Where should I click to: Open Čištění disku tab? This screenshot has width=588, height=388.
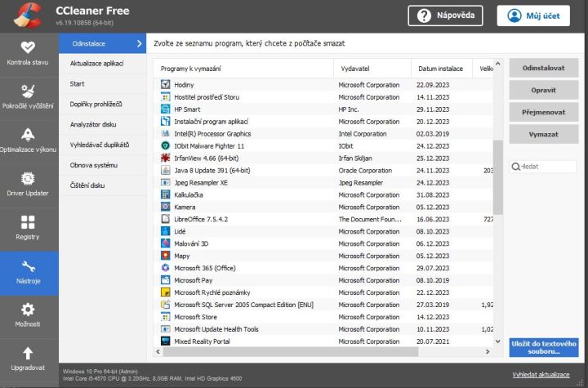point(102,185)
